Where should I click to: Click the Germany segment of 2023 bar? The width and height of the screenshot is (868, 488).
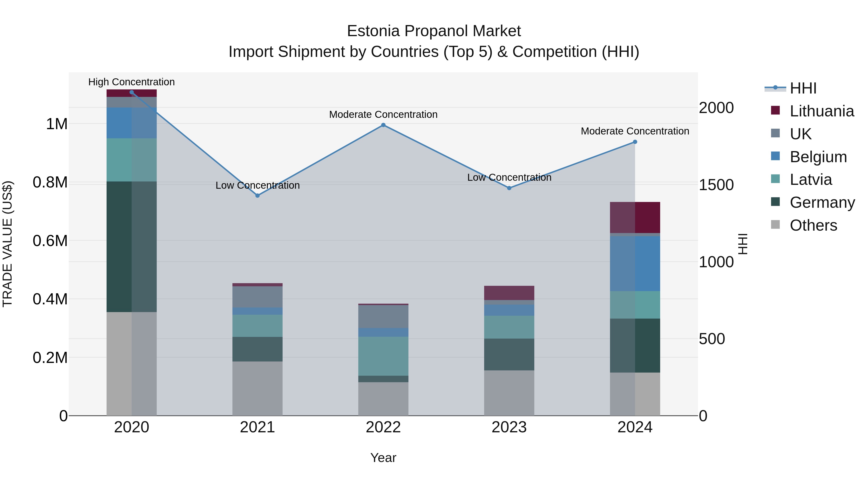pos(509,355)
